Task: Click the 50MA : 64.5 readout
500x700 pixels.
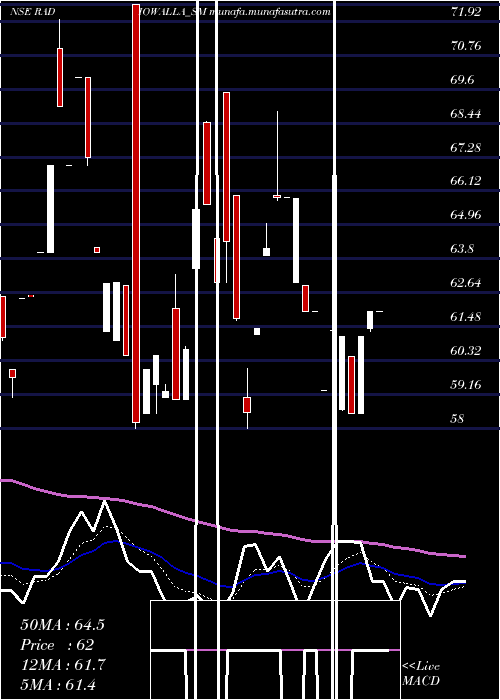Action: point(62,625)
